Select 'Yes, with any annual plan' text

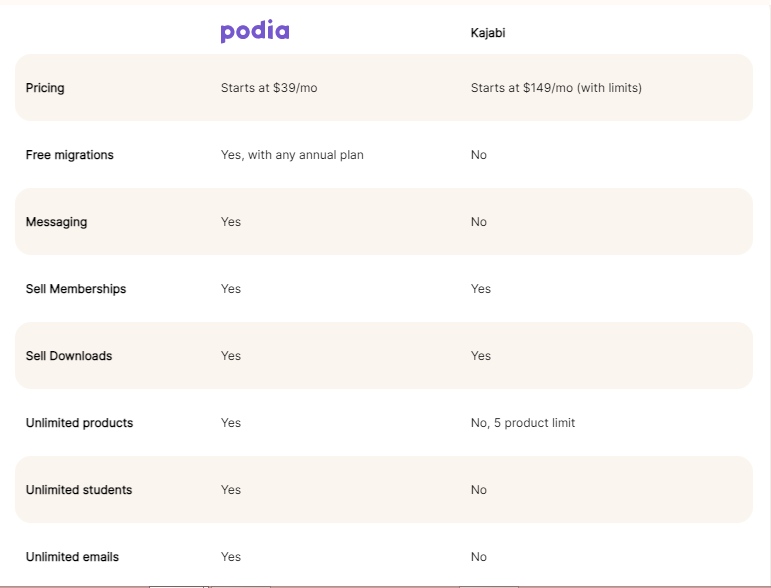(292, 155)
